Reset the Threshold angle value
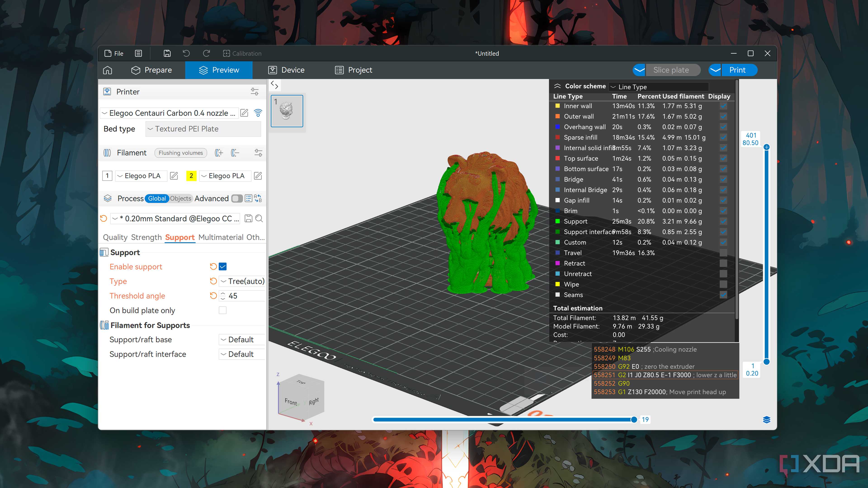The height and width of the screenshot is (488, 868). (x=213, y=296)
